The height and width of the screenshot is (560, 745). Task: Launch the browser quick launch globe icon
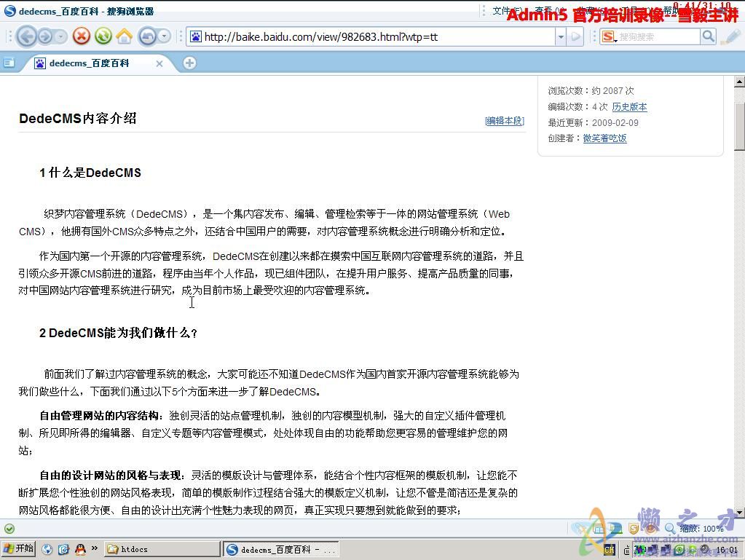click(47, 549)
